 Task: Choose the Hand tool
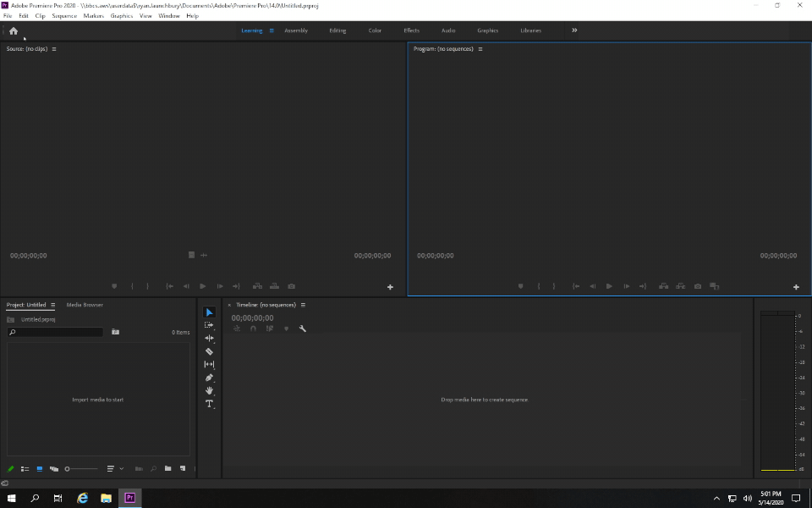click(x=209, y=390)
